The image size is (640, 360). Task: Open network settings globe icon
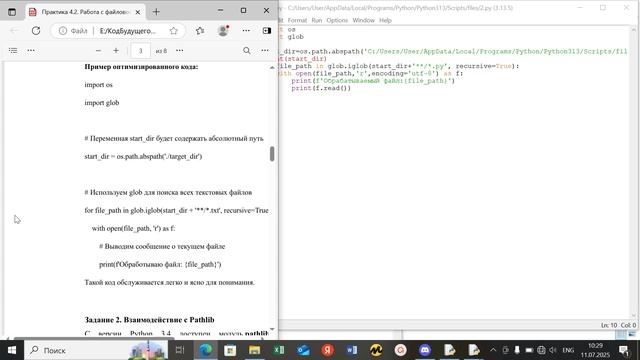541,350
